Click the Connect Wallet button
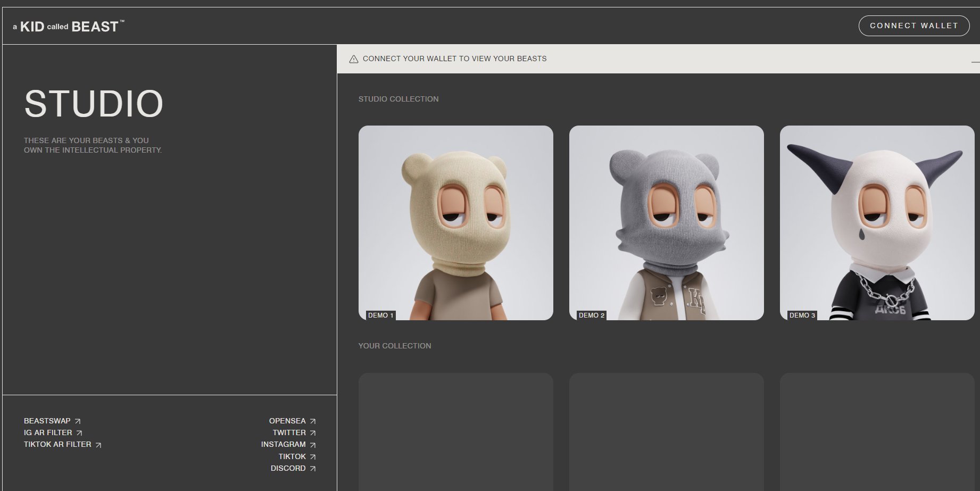980x491 pixels. [x=913, y=26]
